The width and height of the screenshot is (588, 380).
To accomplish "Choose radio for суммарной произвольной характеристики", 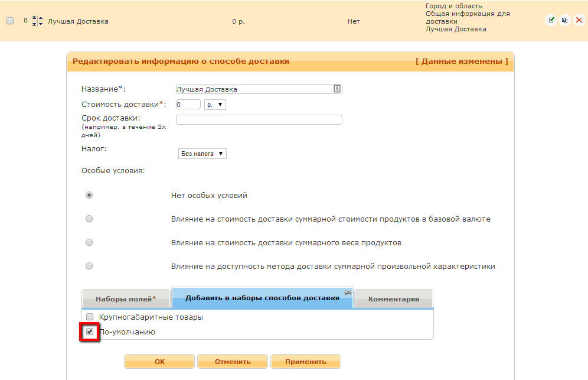I will pyautogui.click(x=89, y=266).
